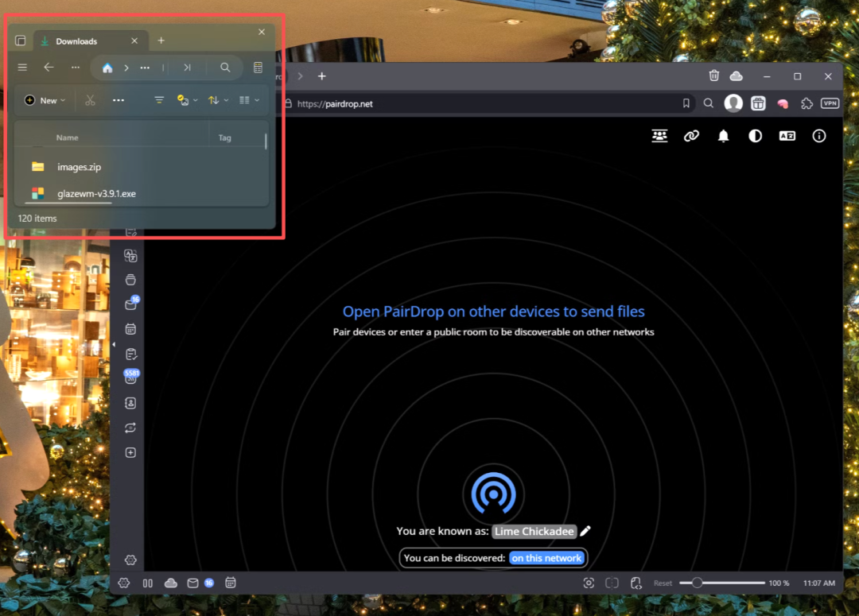Capture page with status bar camera icon
859x616 pixels.
tap(589, 583)
